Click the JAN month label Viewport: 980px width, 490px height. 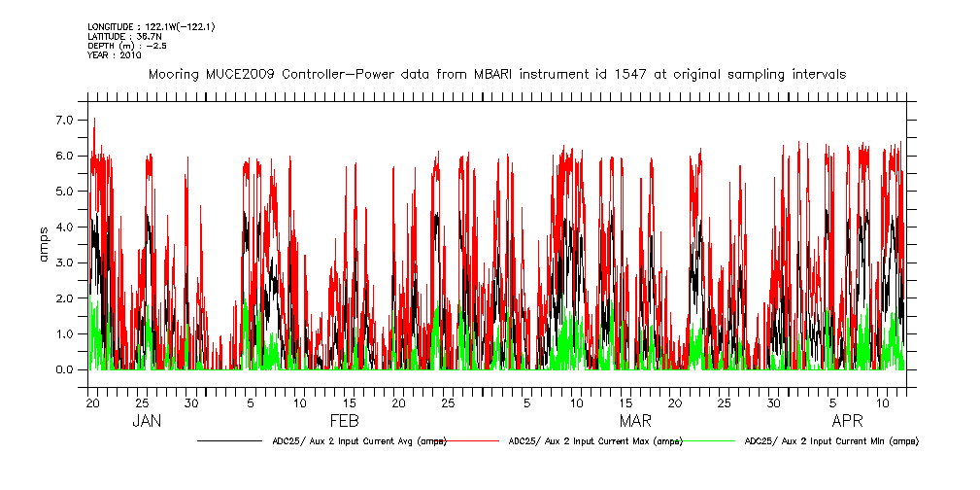(x=147, y=422)
